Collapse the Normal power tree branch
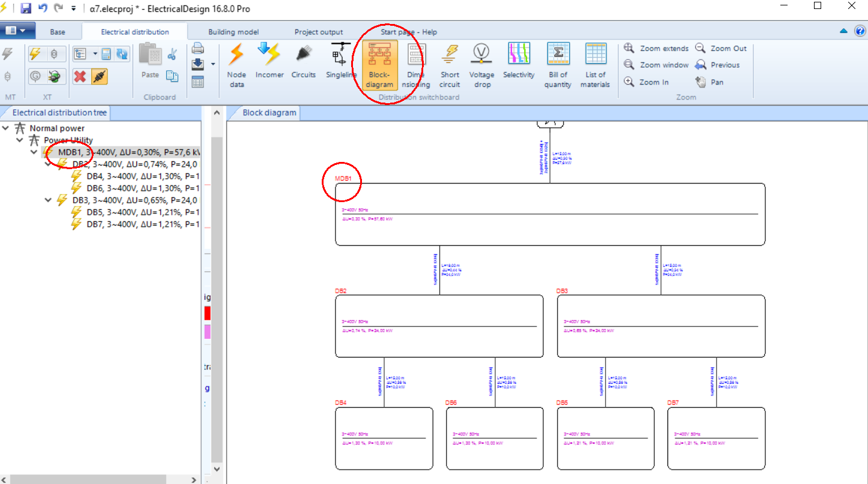This screenshot has height=484, width=868. point(5,128)
